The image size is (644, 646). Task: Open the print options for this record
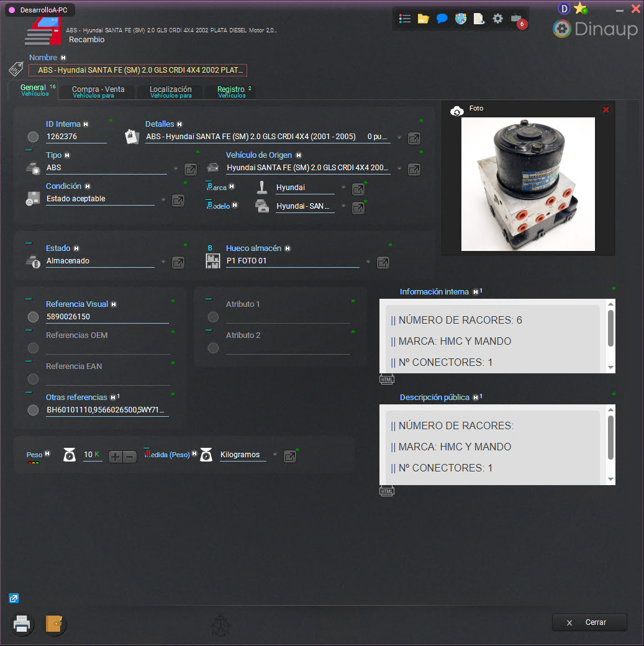[22, 624]
